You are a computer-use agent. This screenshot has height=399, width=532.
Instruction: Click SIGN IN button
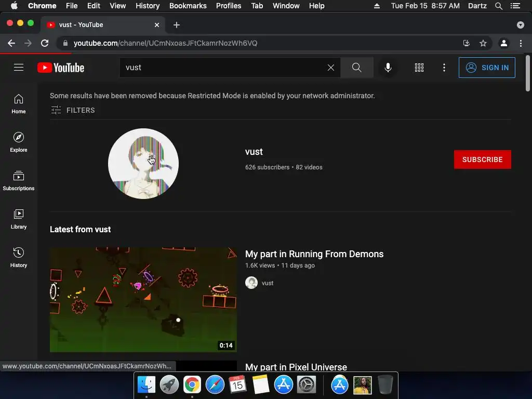(487, 68)
